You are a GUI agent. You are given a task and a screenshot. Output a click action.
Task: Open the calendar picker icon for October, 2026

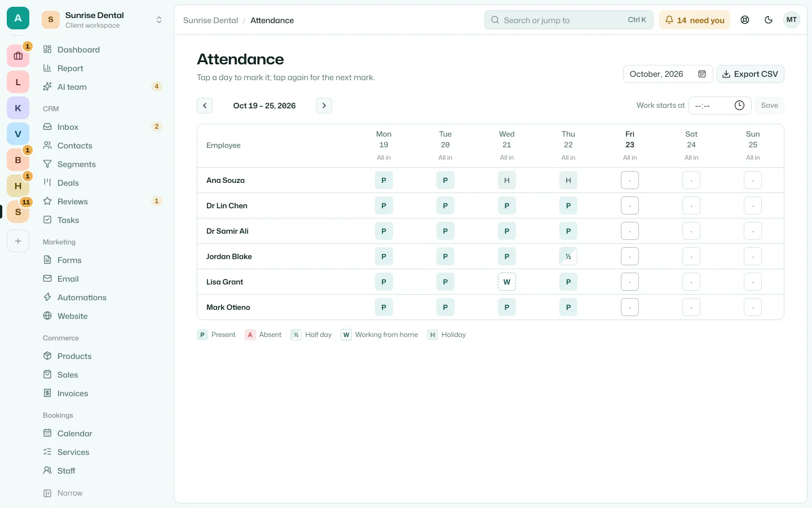pyautogui.click(x=702, y=74)
